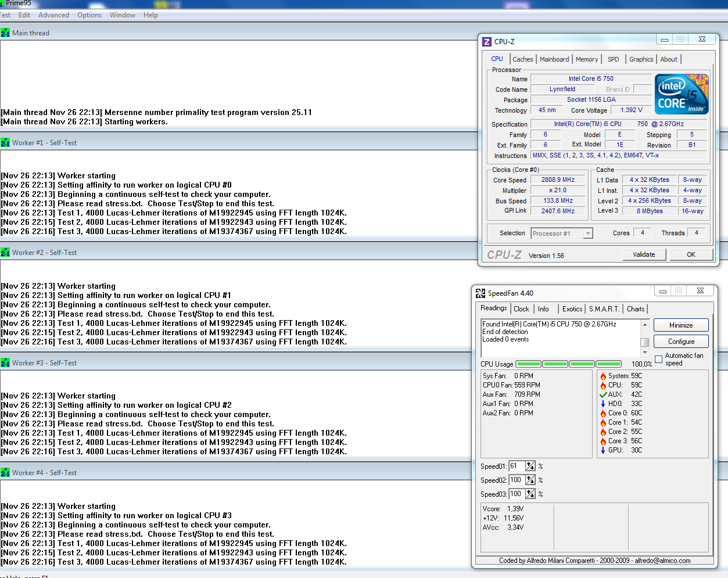The width and height of the screenshot is (728, 578).
Task: Click the Name field showing Intel Core i5 750
Action: click(591, 79)
